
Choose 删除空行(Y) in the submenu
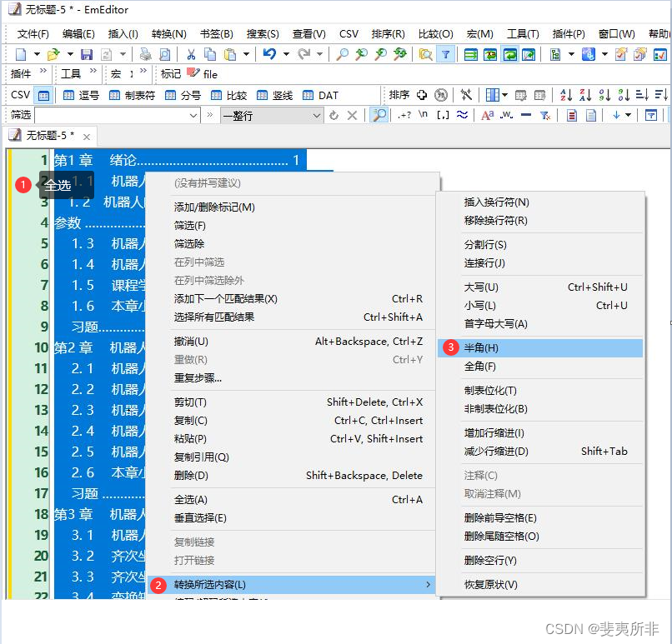point(540,561)
